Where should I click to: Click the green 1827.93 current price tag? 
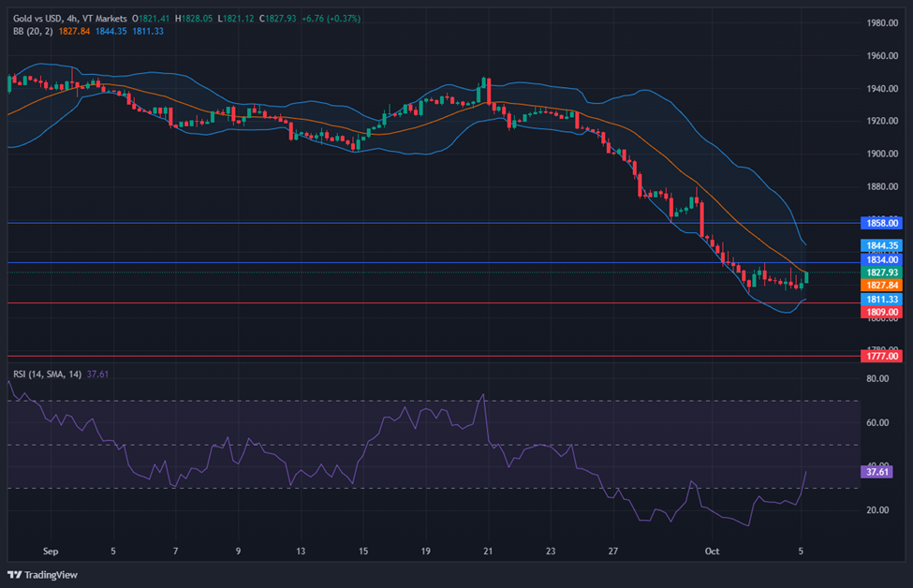(x=881, y=272)
